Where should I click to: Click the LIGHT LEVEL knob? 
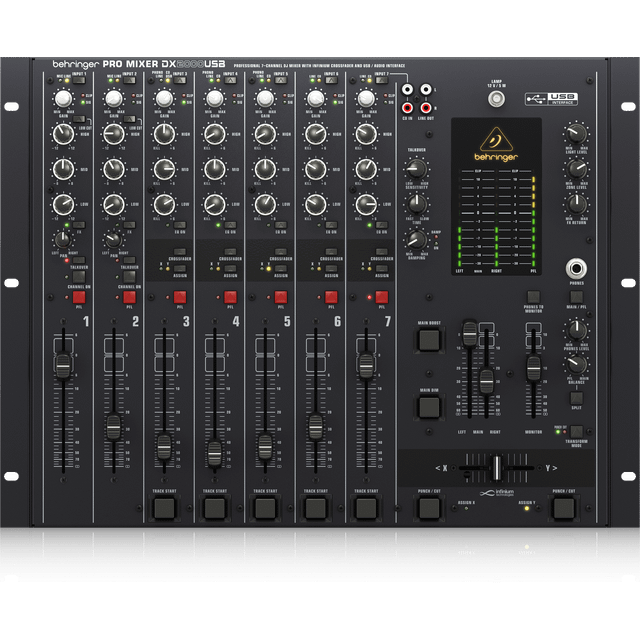(x=576, y=133)
